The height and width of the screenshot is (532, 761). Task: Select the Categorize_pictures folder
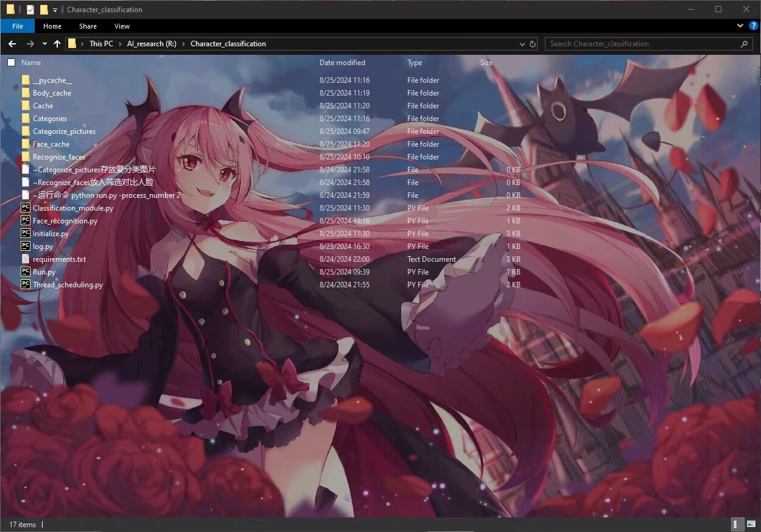(x=64, y=131)
